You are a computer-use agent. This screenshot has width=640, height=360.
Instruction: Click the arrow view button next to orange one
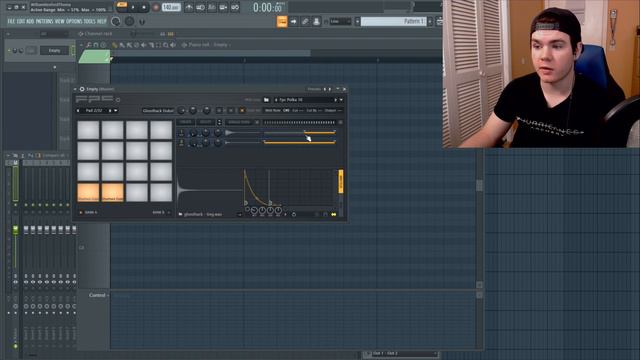293,21
